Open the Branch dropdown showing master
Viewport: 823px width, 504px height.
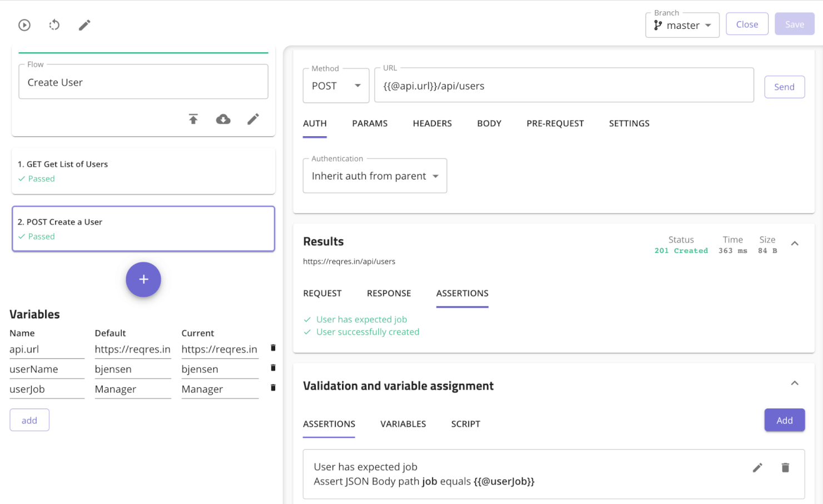coord(682,25)
